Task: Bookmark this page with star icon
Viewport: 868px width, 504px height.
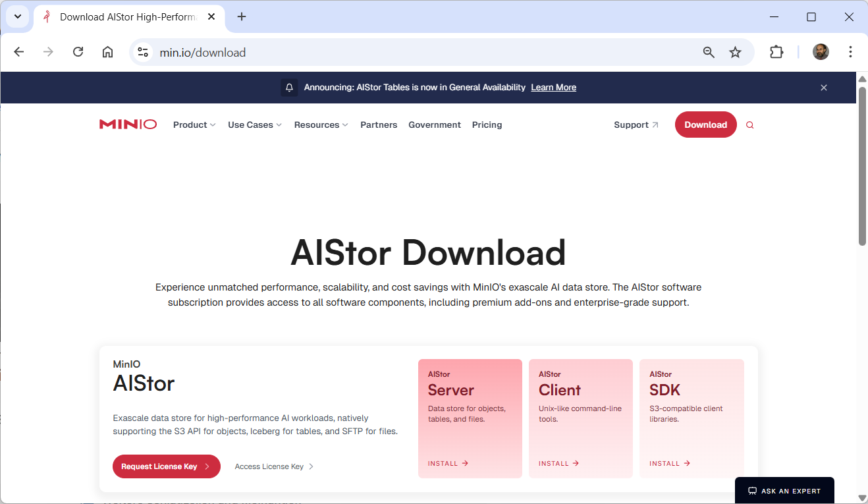Action: pyautogui.click(x=735, y=53)
